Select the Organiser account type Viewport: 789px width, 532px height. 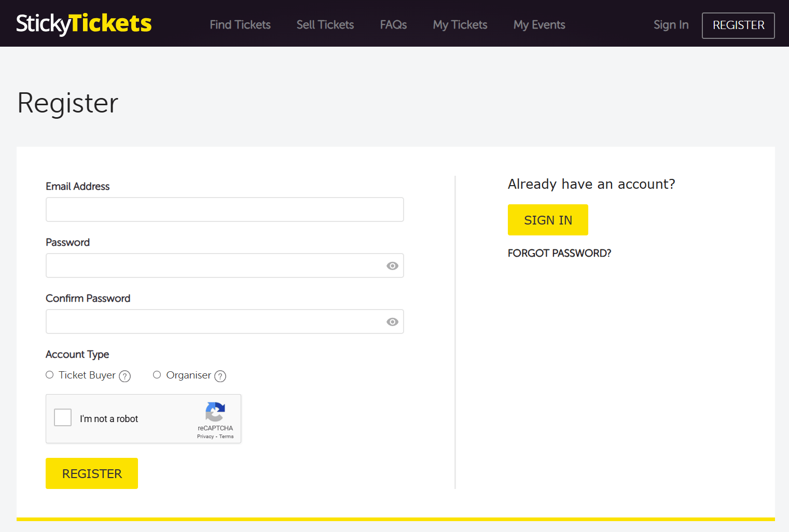click(x=157, y=375)
